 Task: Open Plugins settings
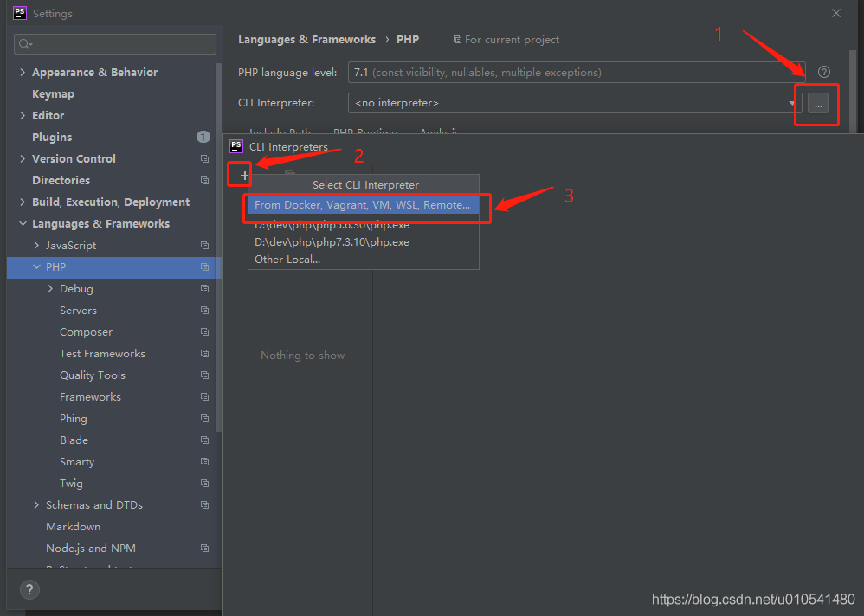click(x=52, y=137)
